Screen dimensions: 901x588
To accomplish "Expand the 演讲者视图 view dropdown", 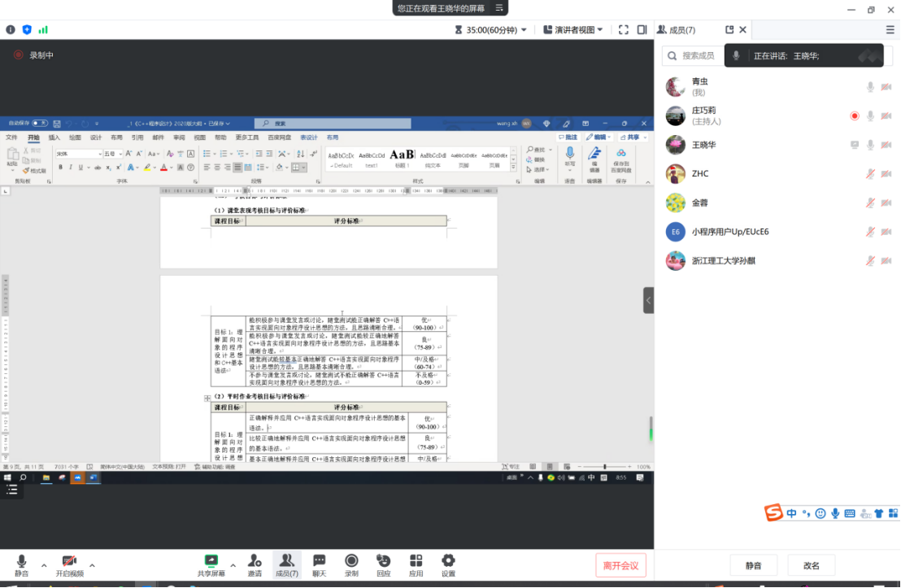I will [573, 30].
